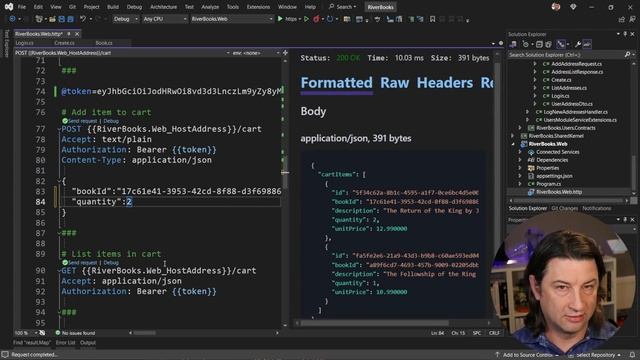
Task: Switch to the Git Changes panel tab
Action: 564,209
